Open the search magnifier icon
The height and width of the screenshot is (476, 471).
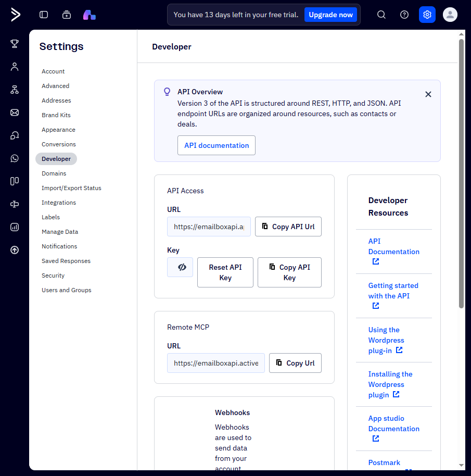381,15
